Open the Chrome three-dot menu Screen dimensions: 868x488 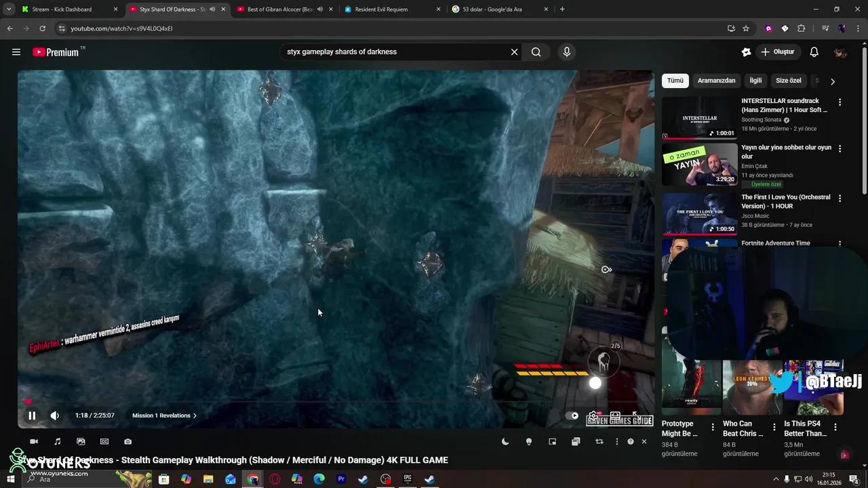pos(857,28)
